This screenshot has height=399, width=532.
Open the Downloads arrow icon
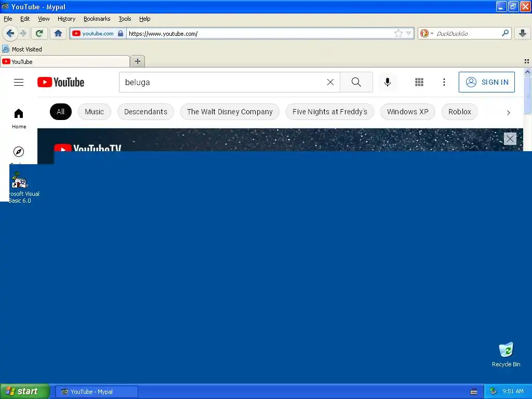pyautogui.click(x=523, y=33)
